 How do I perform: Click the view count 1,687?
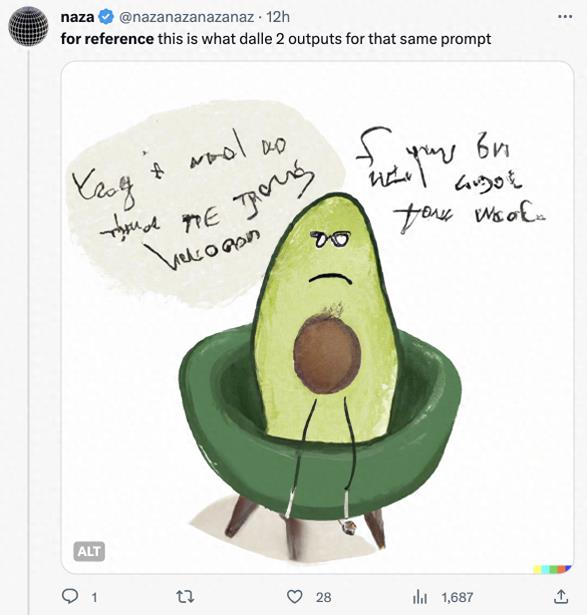(457, 597)
